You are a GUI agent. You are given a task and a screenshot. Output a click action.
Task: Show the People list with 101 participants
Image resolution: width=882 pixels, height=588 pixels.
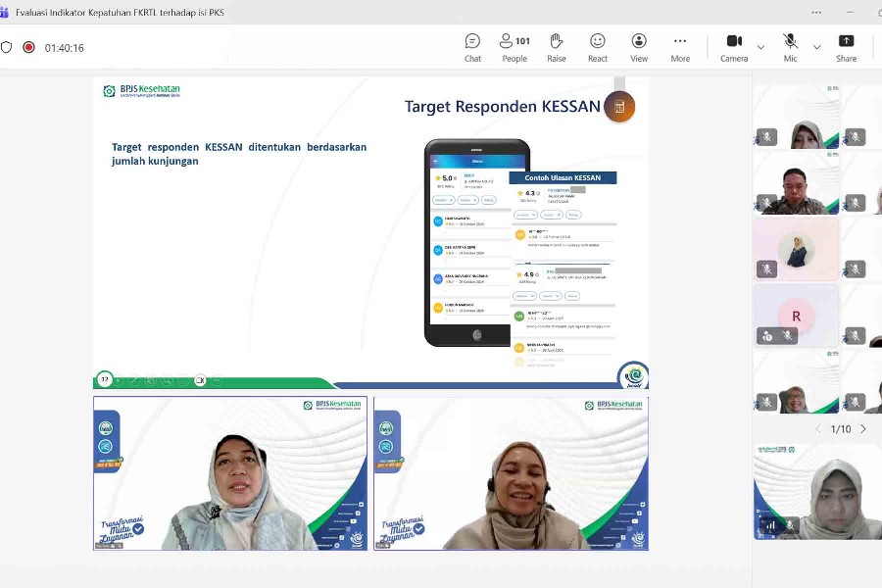pos(514,48)
